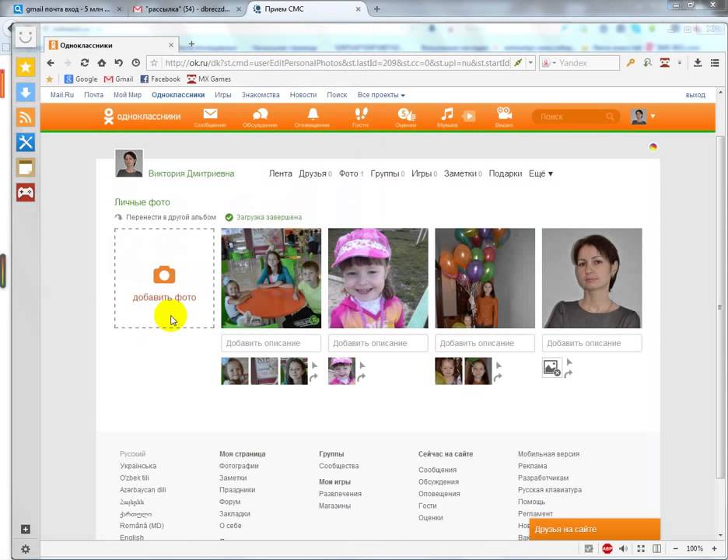Rotate the woman portrait photo with arrow icon

(x=569, y=373)
